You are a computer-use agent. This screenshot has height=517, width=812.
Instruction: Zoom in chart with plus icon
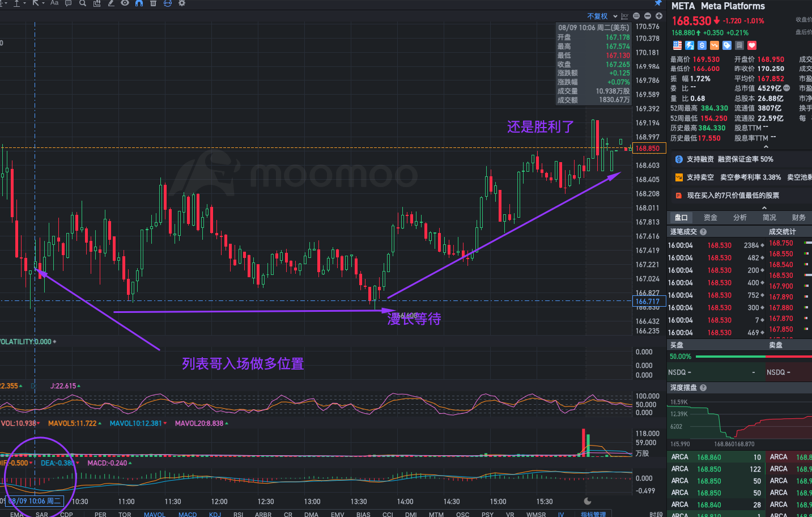coord(659,16)
